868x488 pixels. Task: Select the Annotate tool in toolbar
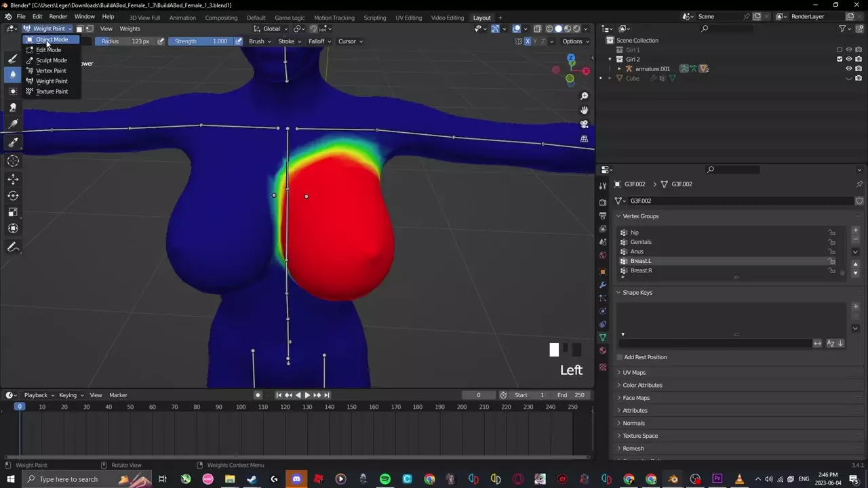13,247
